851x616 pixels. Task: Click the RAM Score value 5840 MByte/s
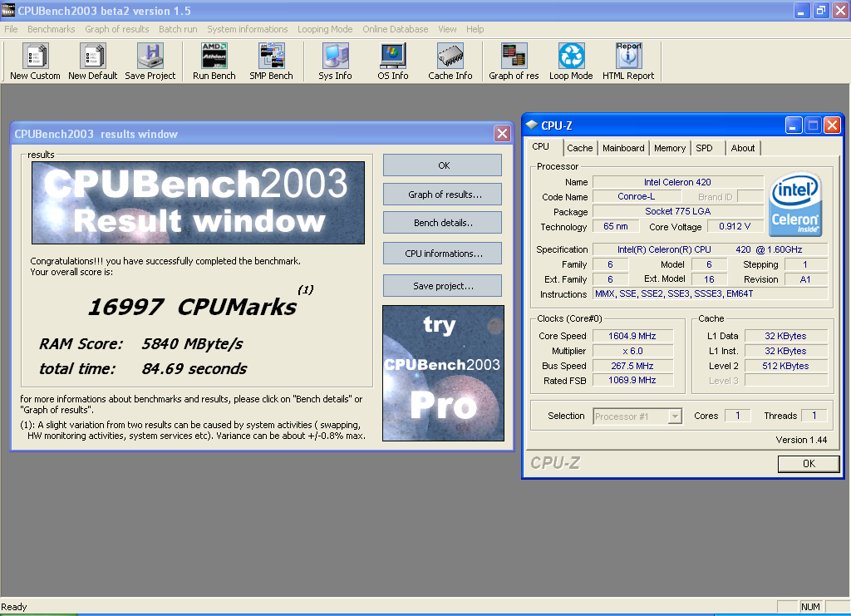coord(192,344)
